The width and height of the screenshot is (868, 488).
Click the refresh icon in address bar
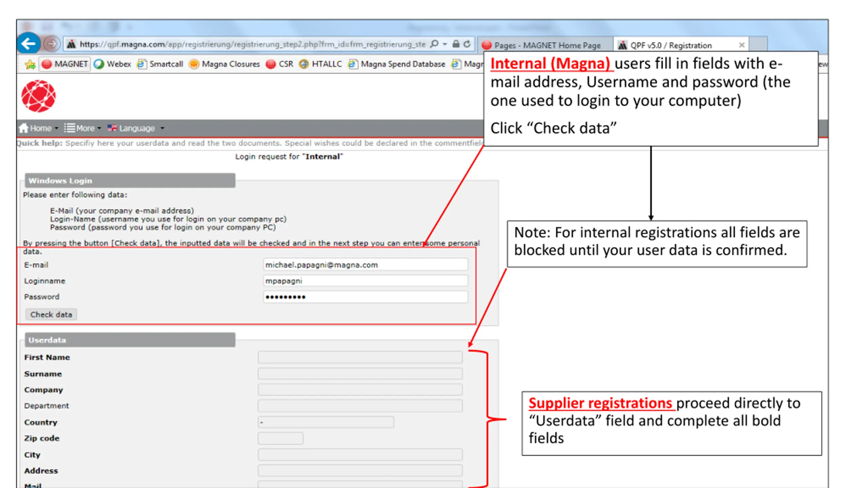(467, 44)
